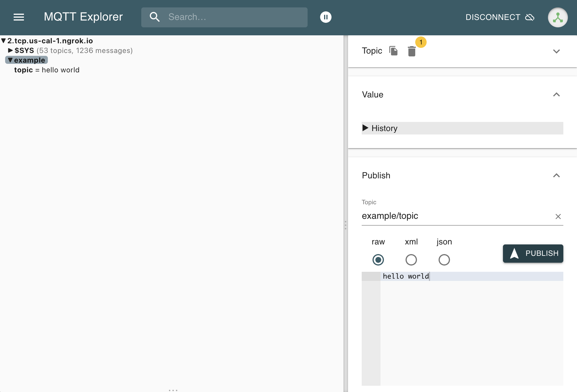Open the hamburger menu
Screen dimensions: 577x392
pos(19,17)
